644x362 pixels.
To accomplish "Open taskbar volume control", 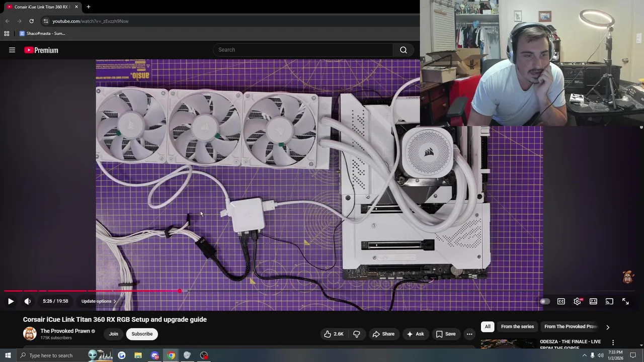I will (601, 355).
